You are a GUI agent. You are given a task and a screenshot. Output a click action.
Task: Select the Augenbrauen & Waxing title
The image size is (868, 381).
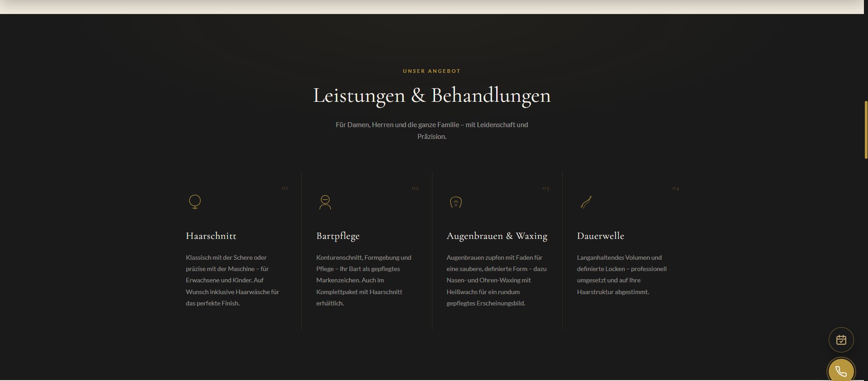[497, 236]
